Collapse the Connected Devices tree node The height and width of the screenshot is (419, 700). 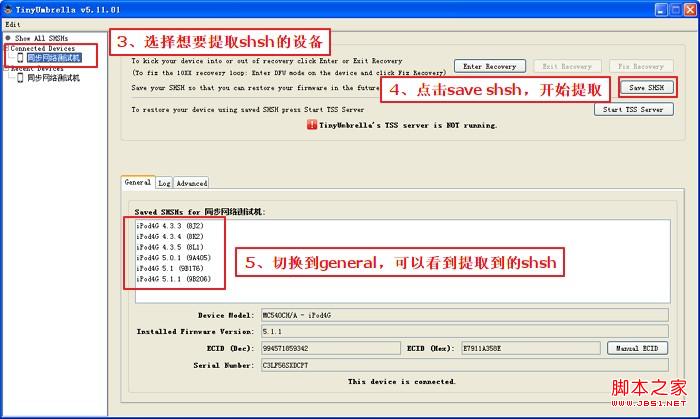click(x=7, y=48)
